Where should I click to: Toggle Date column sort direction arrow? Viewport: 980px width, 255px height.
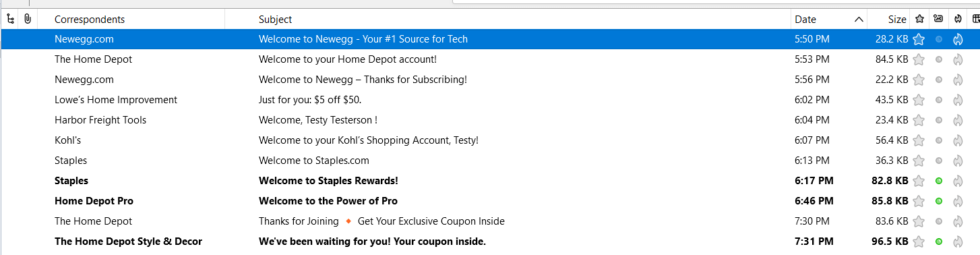pyautogui.click(x=859, y=20)
